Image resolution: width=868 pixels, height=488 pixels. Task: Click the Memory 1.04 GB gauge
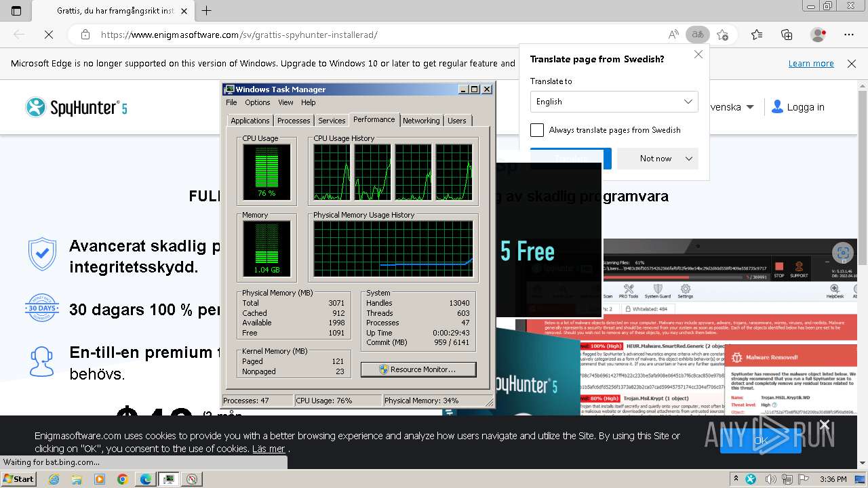(x=267, y=249)
